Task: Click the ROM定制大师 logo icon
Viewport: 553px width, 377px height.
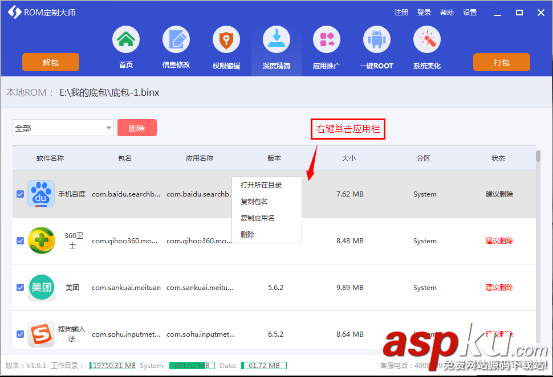Action: pyautogui.click(x=14, y=12)
